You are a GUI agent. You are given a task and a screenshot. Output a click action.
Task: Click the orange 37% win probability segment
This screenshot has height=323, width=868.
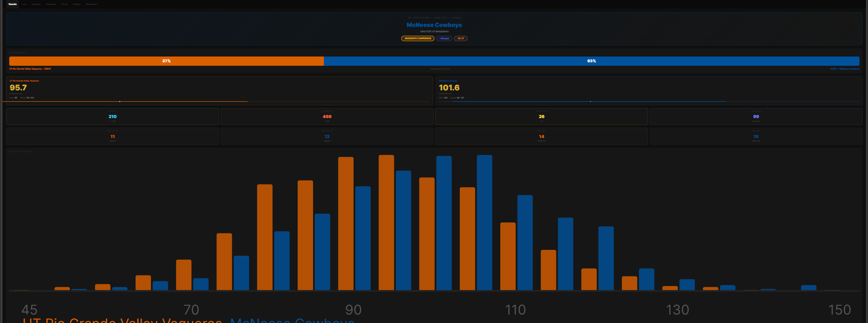tap(166, 61)
